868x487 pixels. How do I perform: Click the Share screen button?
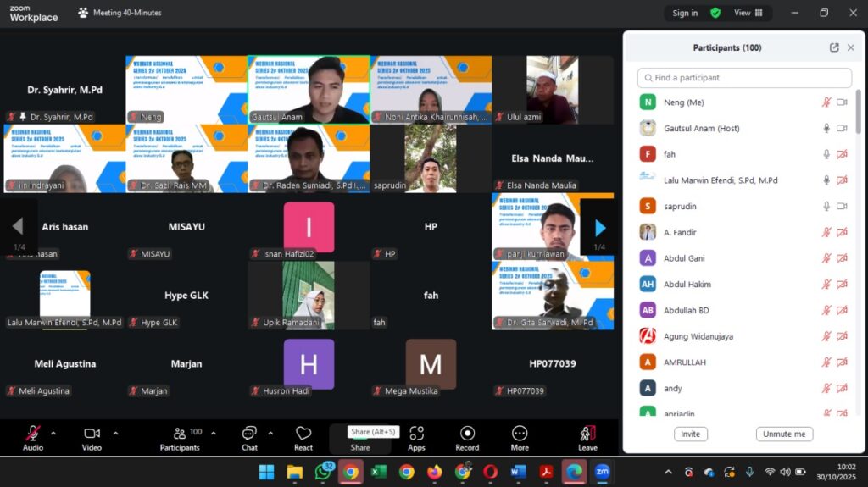pos(360,438)
